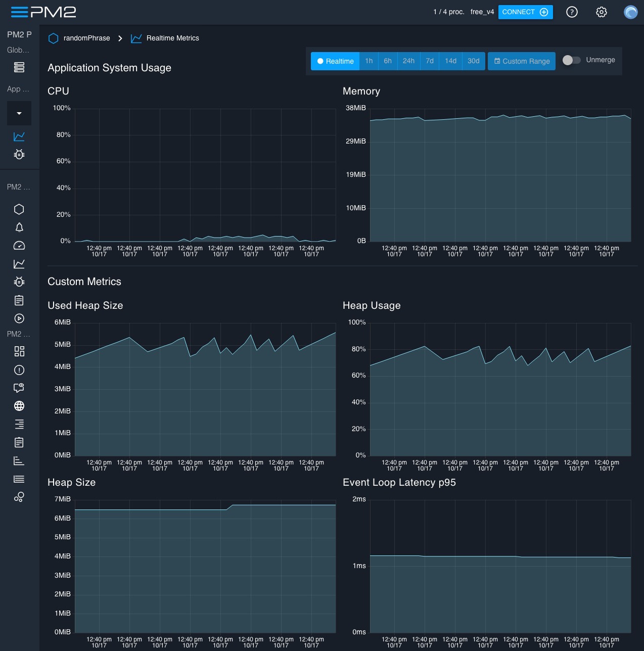Select the Realtime time range tab

[x=335, y=61]
